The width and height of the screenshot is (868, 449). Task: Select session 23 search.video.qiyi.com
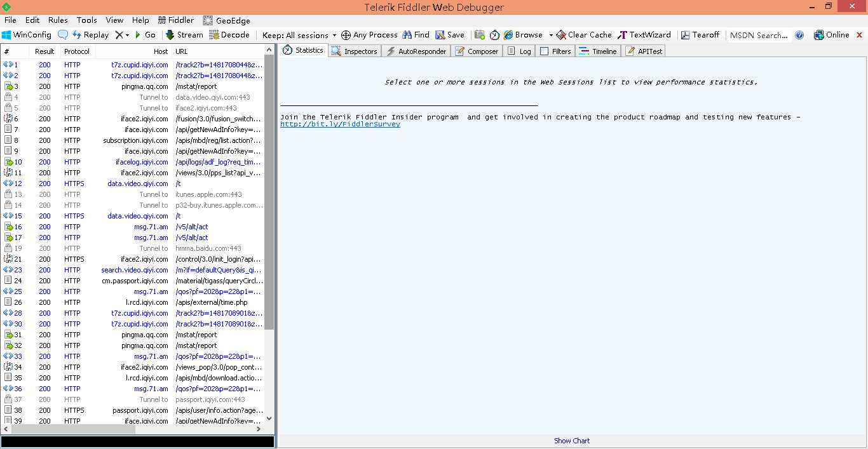(x=133, y=270)
